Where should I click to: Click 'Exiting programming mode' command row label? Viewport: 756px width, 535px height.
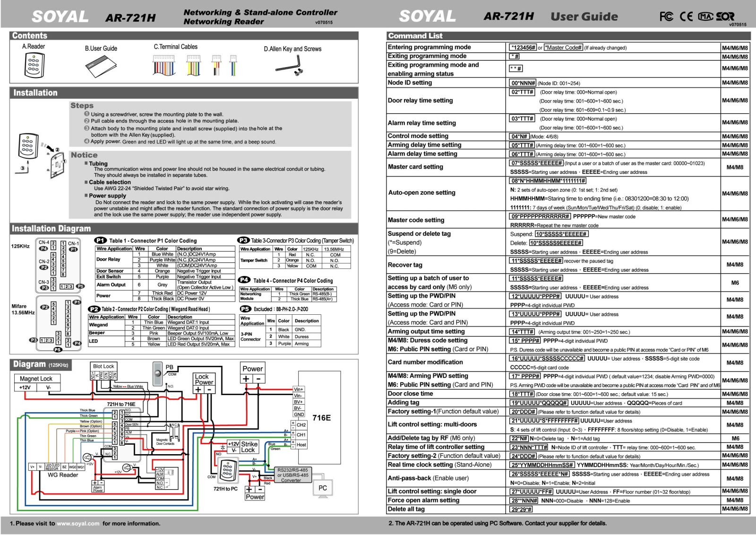point(427,56)
